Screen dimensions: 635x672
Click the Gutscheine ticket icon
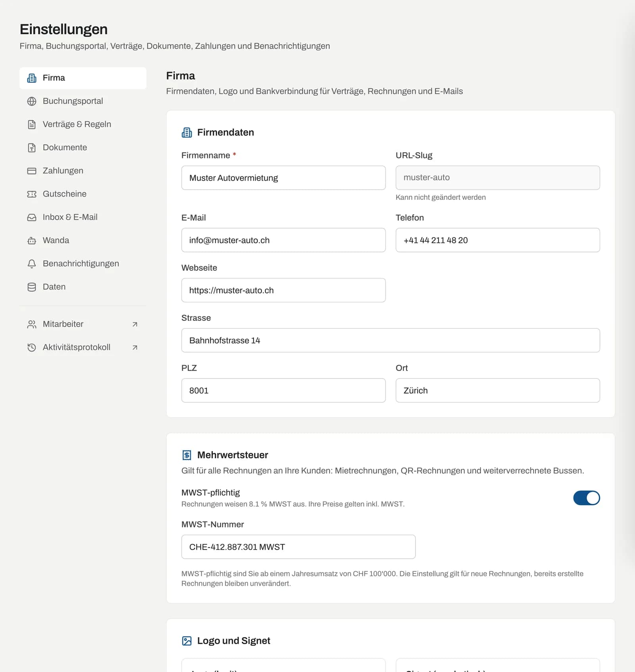click(x=32, y=194)
